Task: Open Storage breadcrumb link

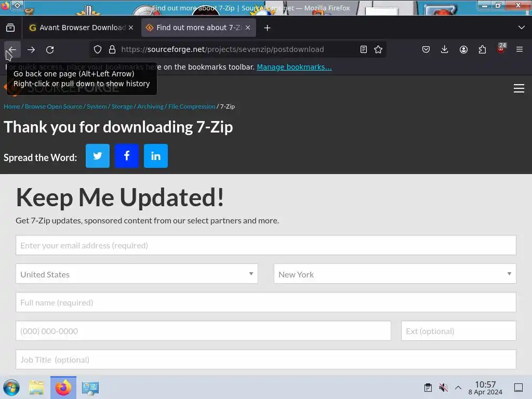Action: point(122,107)
